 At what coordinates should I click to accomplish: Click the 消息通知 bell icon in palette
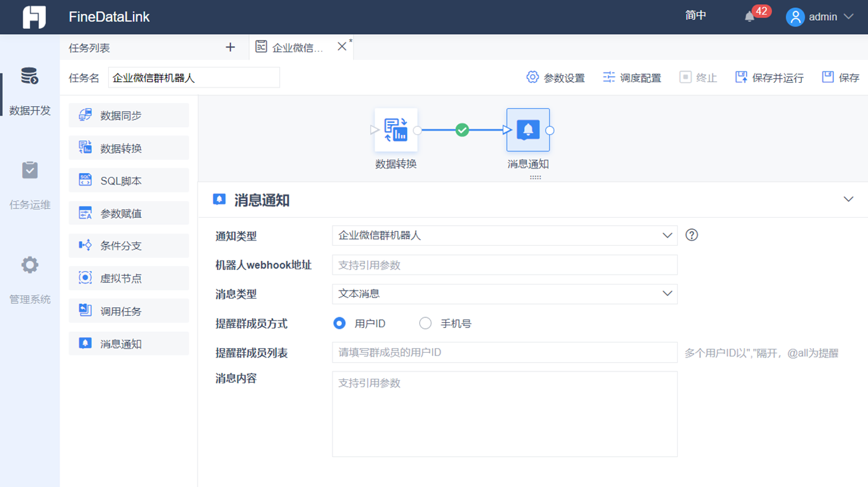click(x=85, y=343)
